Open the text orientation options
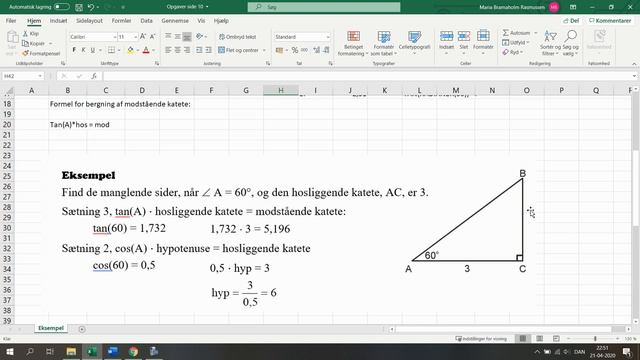The width and height of the screenshot is (640, 360). click(201, 37)
